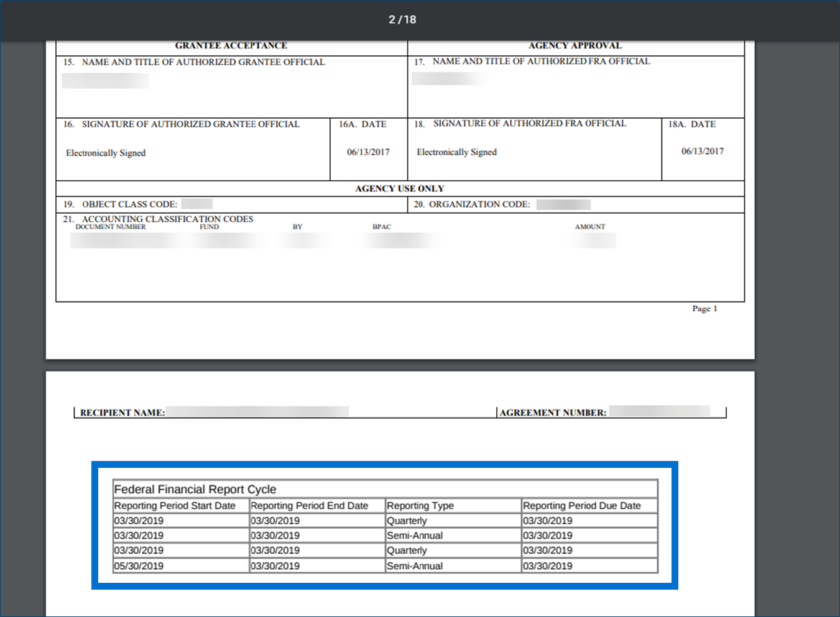Select the Reporting Period End Date column header
This screenshot has width=840, height=617.
point(309,506)
